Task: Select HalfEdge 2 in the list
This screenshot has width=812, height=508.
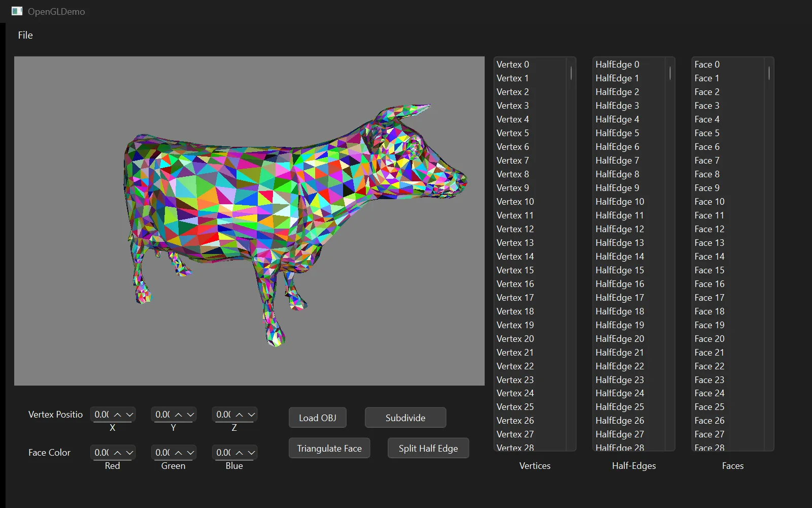Action: point(629,92)
